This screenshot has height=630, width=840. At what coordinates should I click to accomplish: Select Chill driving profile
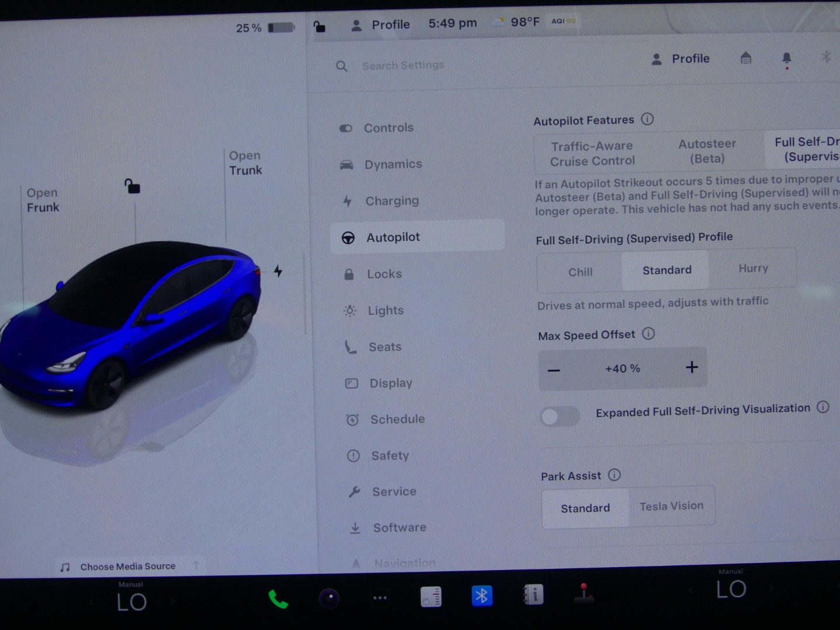pos(580,272)
